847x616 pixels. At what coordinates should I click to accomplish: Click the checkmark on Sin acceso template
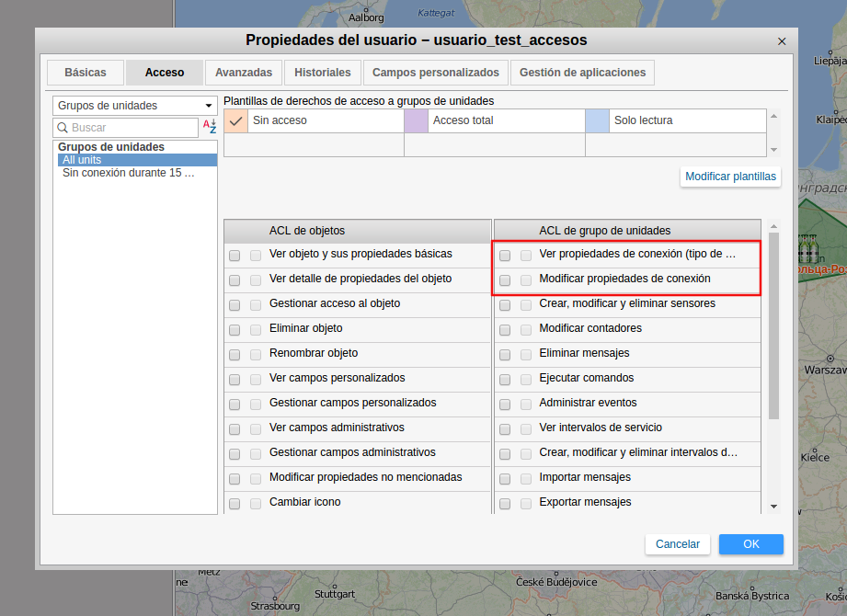235,120
